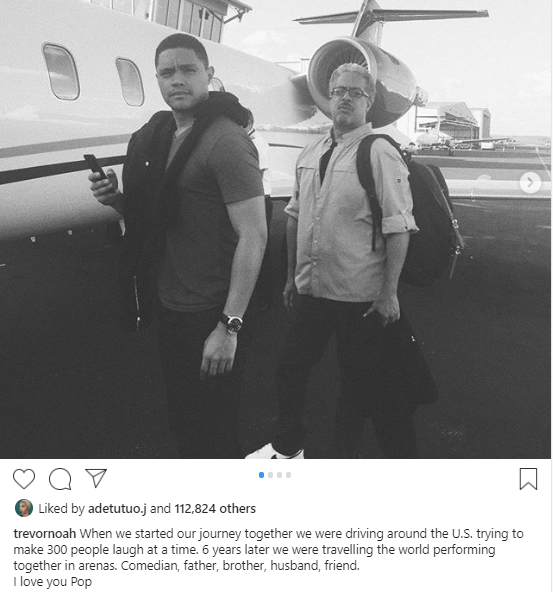Share the post using the paper plane icon
The height and width of the screenshot is (592, 553).
click(96, 478)
